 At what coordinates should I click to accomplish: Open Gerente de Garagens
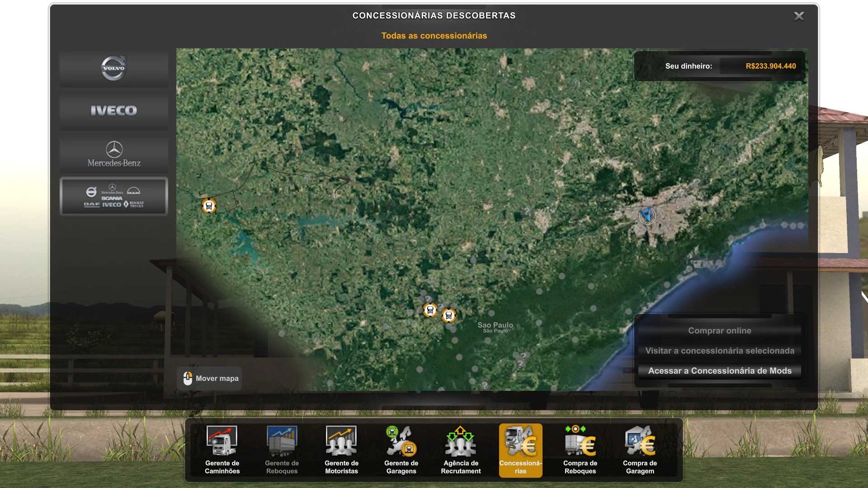pyautogui.click(x=401, y=450)
